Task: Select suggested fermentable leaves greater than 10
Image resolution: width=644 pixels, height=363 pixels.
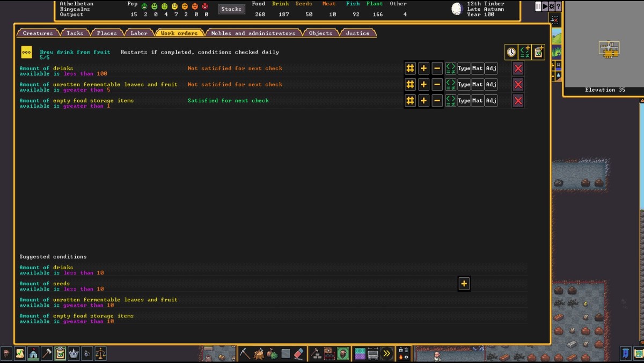Action: pos(273,302)
